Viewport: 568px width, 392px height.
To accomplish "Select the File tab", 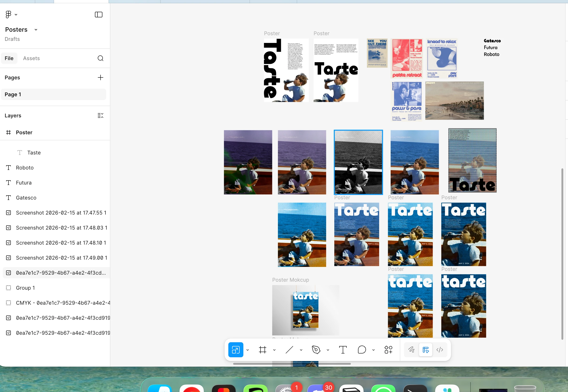I will click(x=9, y=58).
